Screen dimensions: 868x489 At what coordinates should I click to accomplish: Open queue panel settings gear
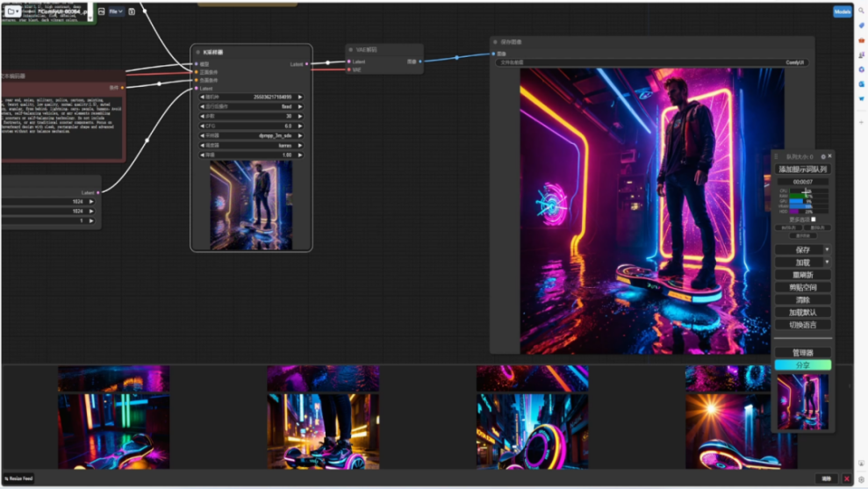pos(823,157)
